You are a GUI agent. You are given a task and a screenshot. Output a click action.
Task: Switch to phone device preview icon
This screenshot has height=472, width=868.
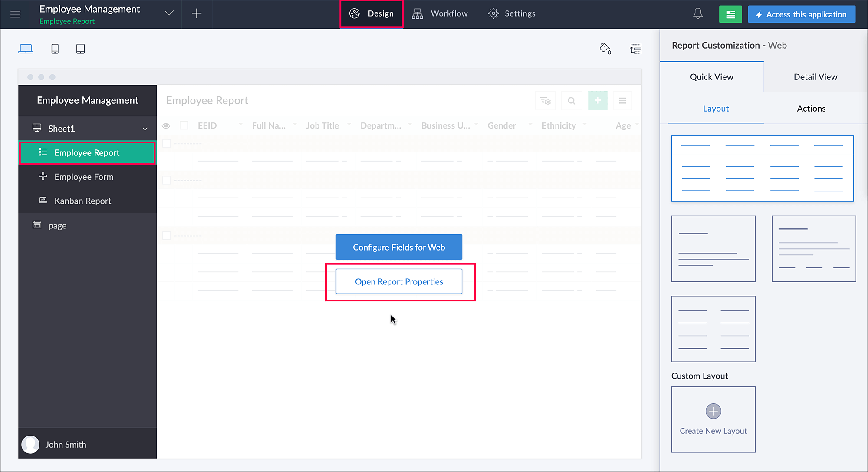coord(55,49)
